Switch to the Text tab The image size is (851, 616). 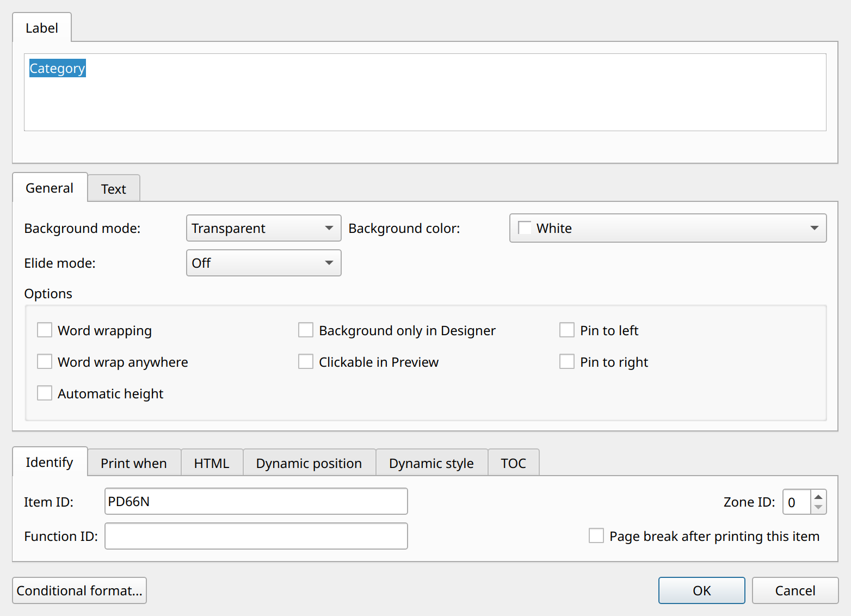(x=114, y=189)
